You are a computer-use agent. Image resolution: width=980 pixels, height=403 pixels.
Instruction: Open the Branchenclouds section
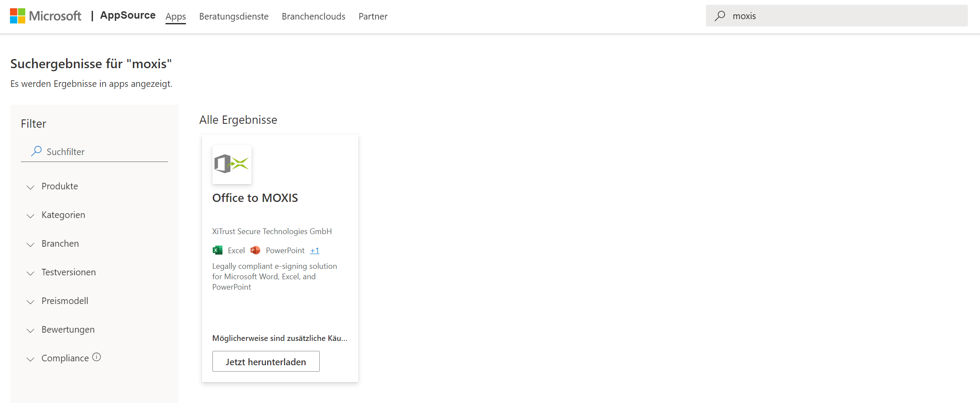[313, 17]
